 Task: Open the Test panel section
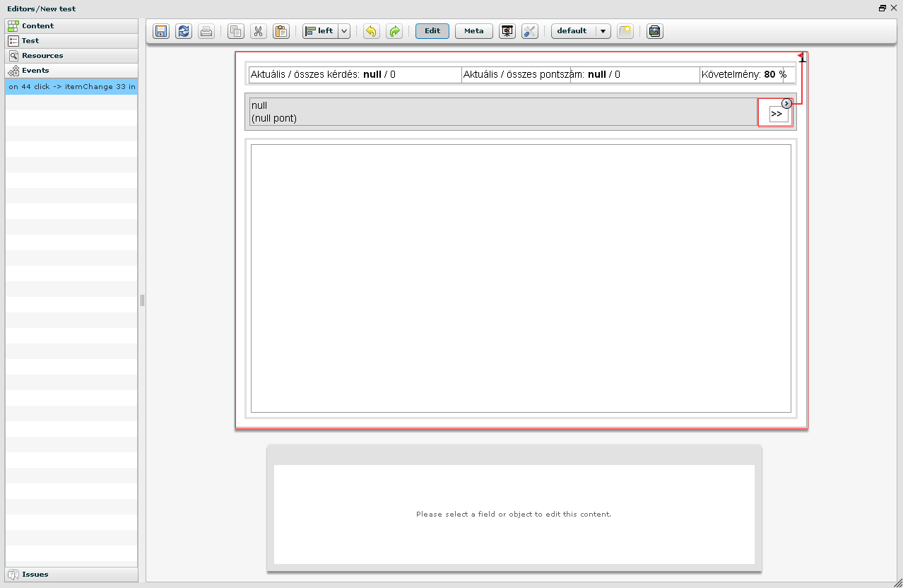(x=71, y=41)
